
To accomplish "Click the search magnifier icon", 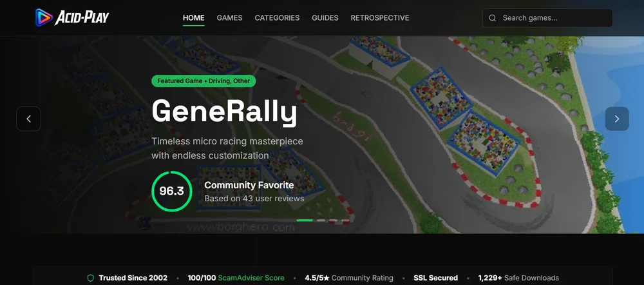I will point(493,18).
